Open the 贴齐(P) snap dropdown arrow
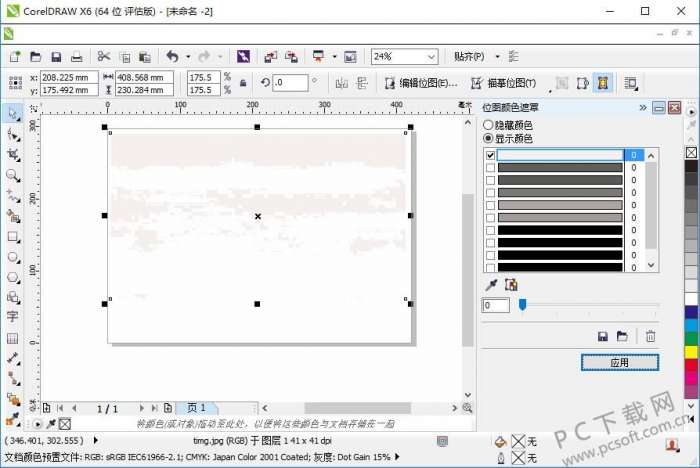This screenshot has height=468, width=700. coord(497,57)
